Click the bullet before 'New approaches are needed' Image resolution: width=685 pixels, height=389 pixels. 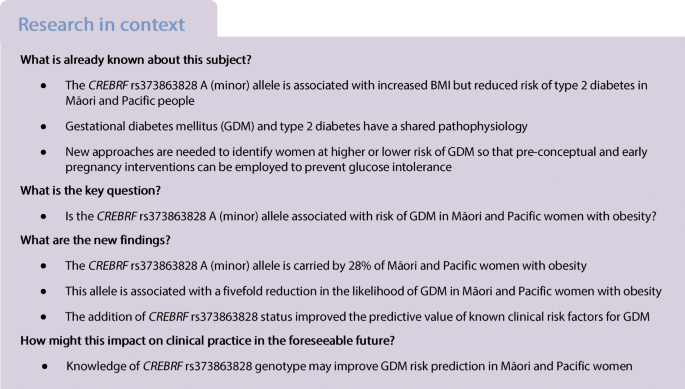click(43, 152)
